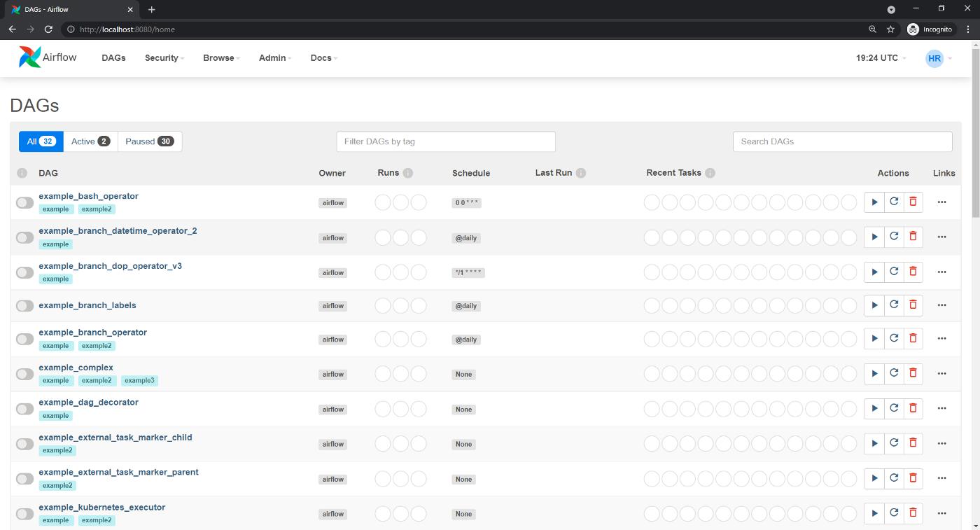Viewport: 980px width, 530px height.
Task: Unpause the example_branch_operator DAG
Action: coord(24,339)
